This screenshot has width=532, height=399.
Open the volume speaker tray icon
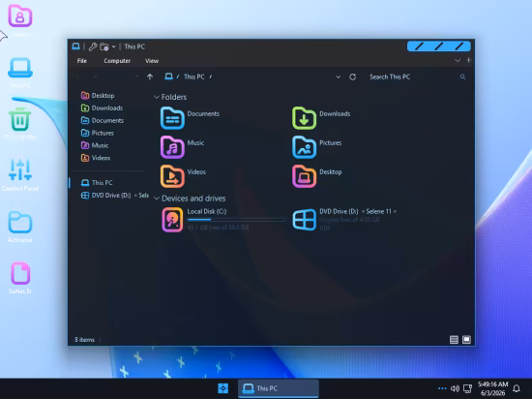455,388
